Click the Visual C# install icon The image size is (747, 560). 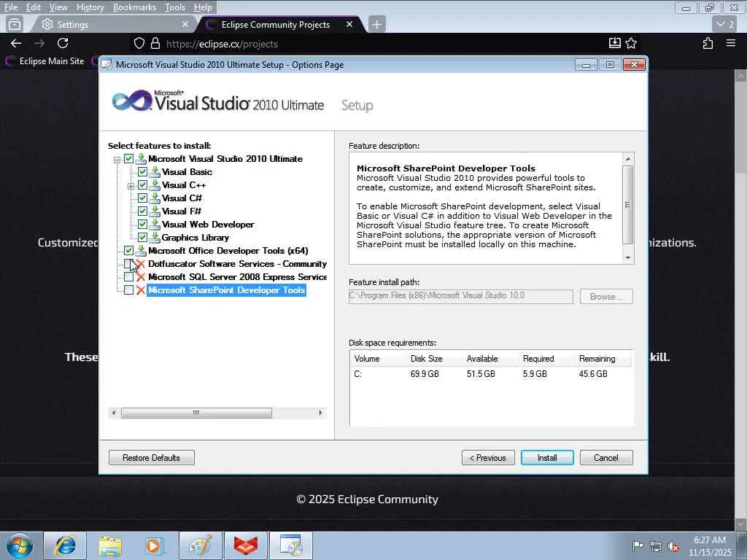click(x=155, y=198)
